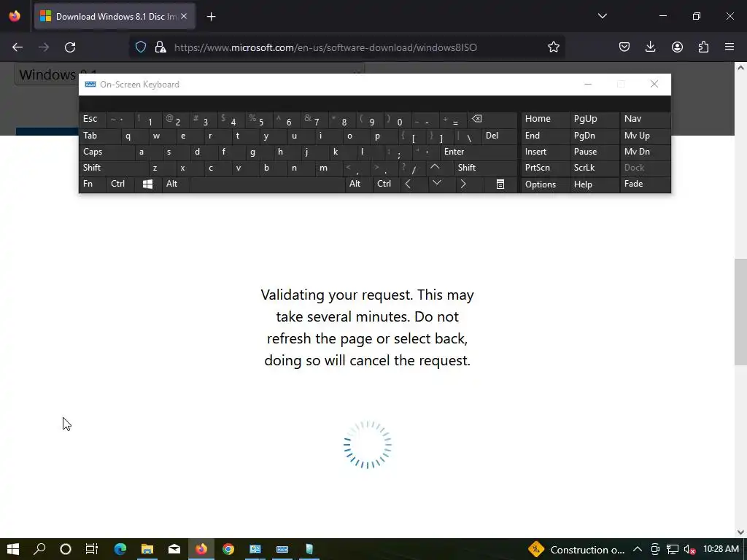This screenshot has width=747, height=560.
Task: Minimize the On-Screen Keyboard window
Action: tap(588, 85)
